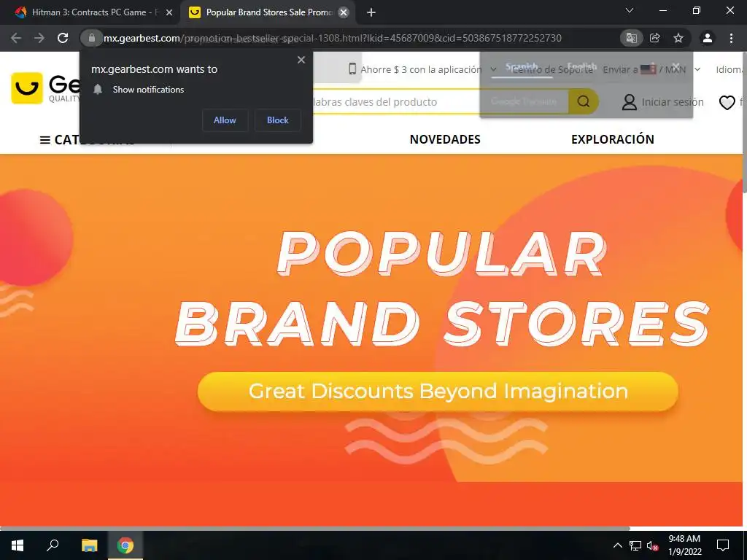Open the NOVEDADES menu item
Screen dimensions: 747x560
tap(445, 139)
